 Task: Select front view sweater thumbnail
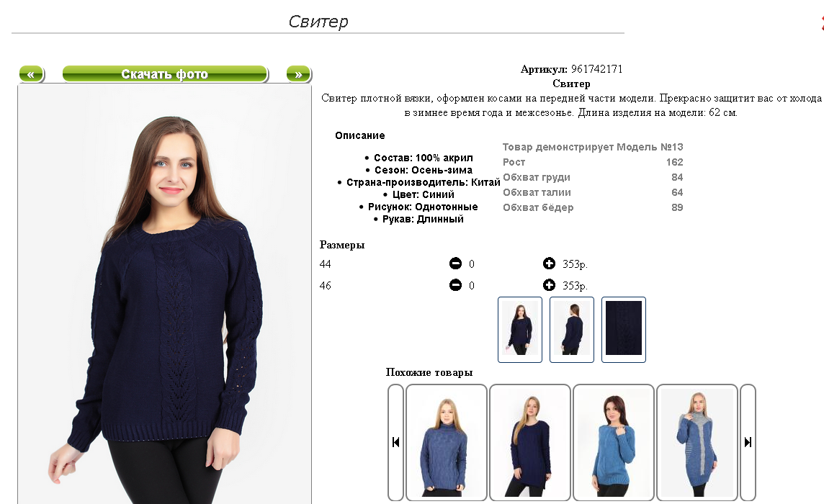pos(520,330)
